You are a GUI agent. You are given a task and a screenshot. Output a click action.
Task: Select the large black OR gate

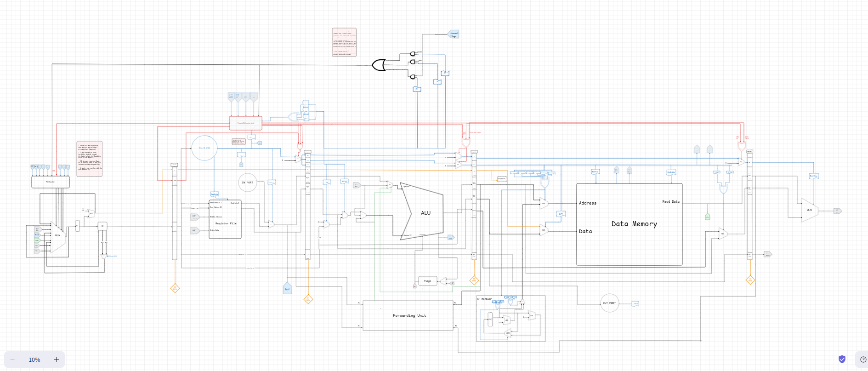(379, 65)
